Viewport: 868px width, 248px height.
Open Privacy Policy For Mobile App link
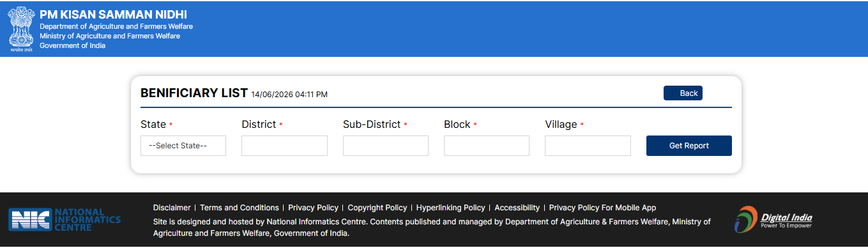click(602, 208)
